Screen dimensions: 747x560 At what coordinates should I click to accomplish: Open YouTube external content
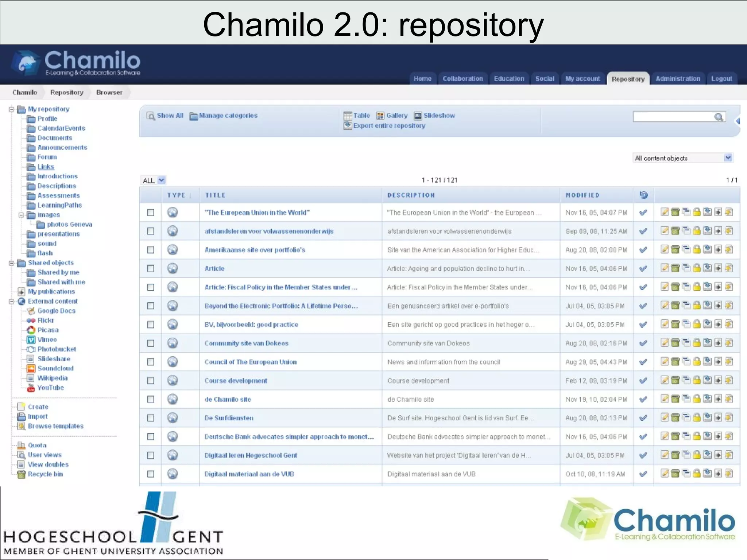50,388
